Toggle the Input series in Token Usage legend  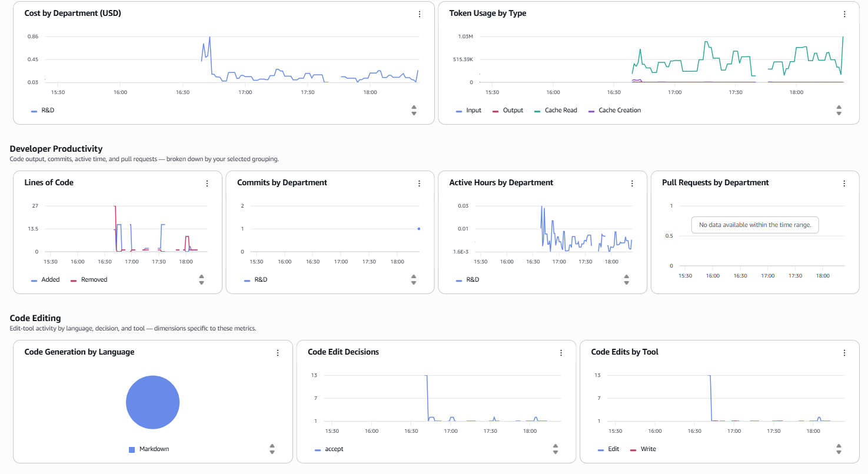tap(468, 110)
